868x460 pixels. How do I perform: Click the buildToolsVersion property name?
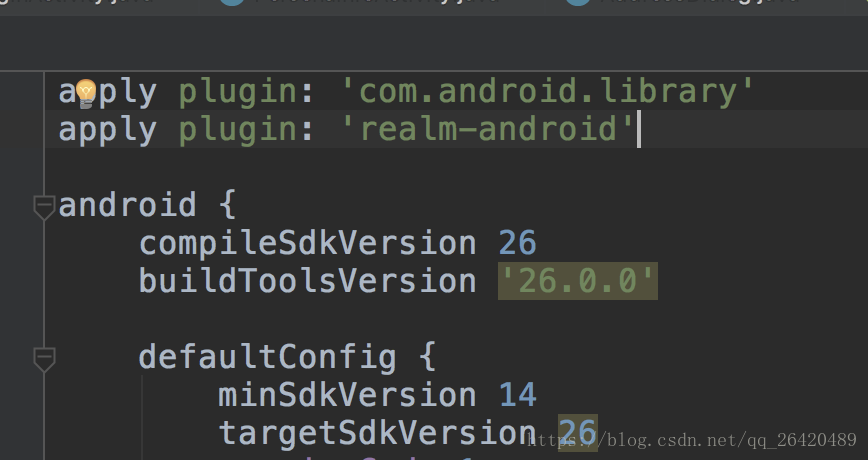[x=308, y=281]
